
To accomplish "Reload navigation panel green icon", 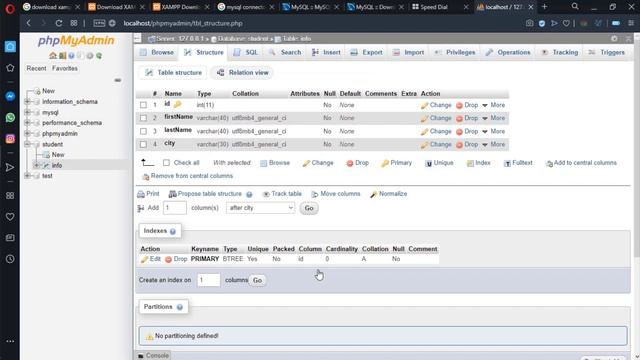I will [99, 56].
